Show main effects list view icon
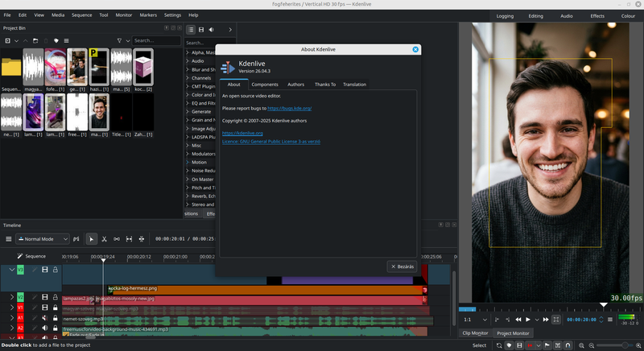644x351 pixels. click(191, 30)
